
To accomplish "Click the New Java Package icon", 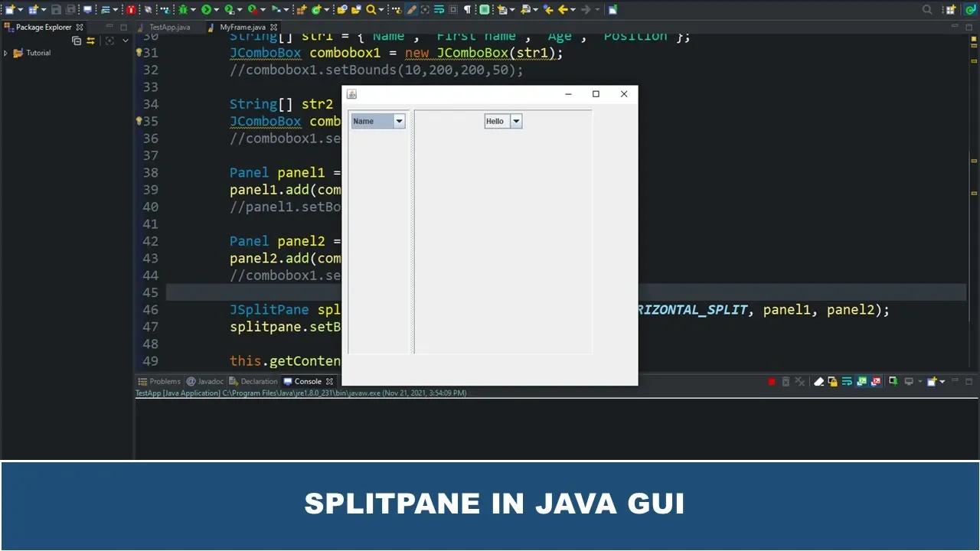I will point(301,10).
